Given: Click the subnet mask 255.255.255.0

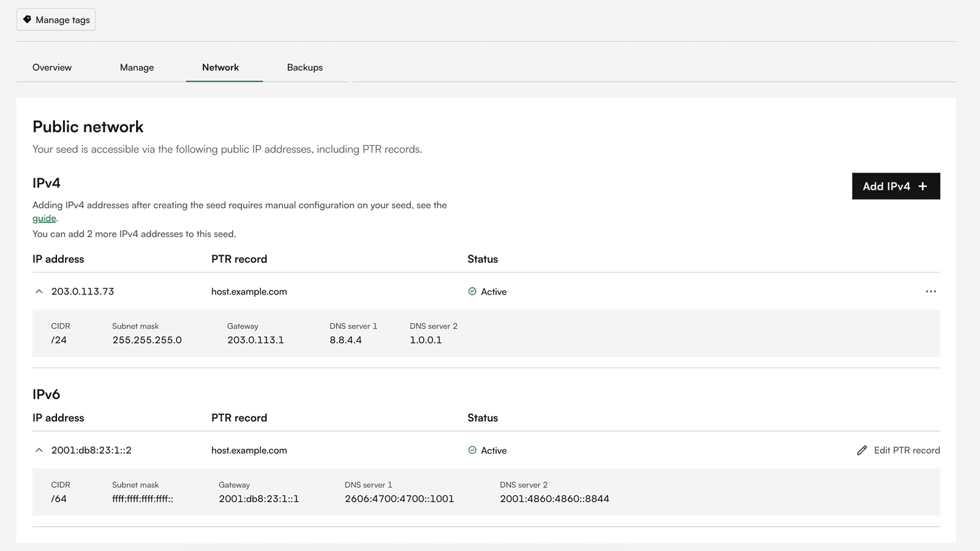Looking at the screenshot, I should point(147,340).
